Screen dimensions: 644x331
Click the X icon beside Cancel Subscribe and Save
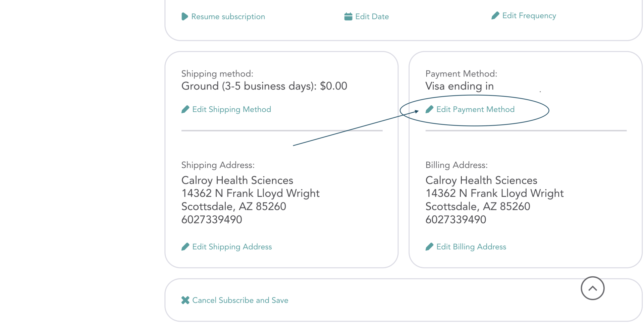tap(185, 300)
